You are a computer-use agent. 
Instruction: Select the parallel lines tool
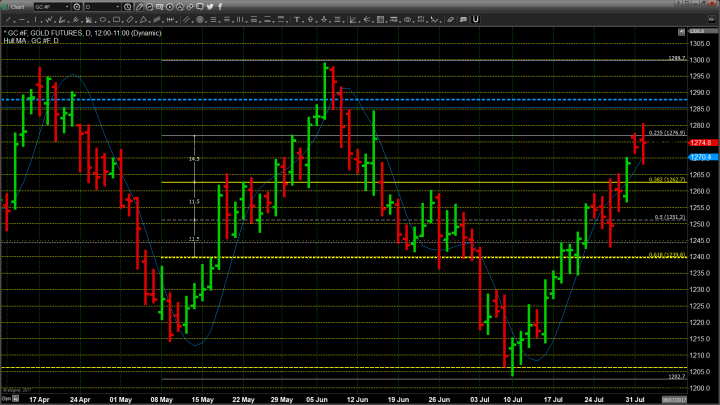186,20
